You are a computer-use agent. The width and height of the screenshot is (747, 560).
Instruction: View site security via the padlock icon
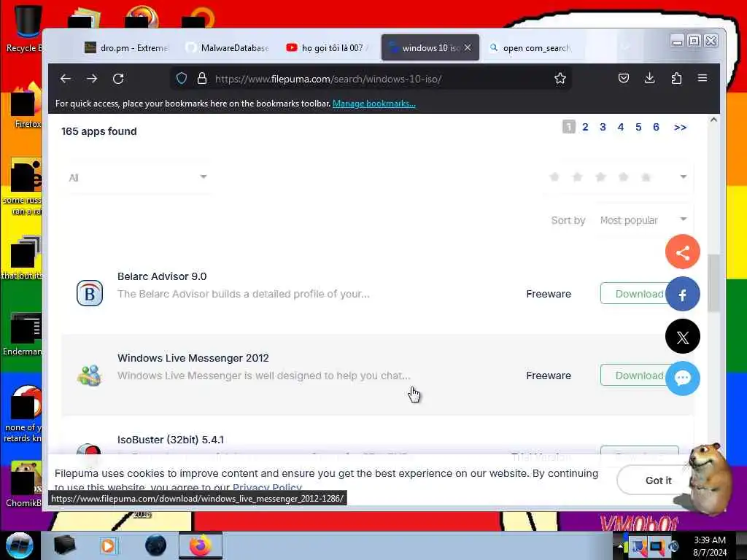coord(202,79)
